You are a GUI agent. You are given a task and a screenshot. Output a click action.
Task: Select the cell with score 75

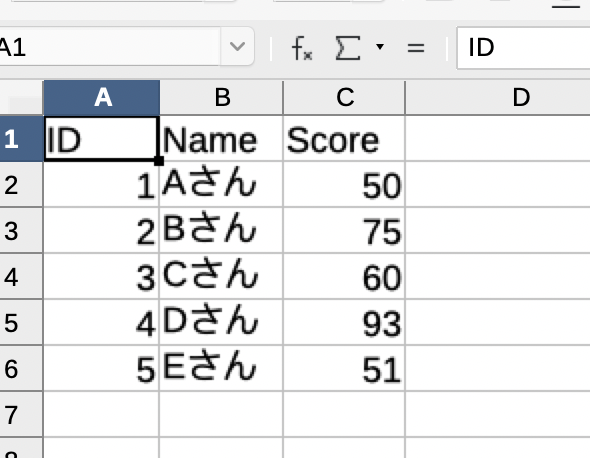click(x=344, y=230)
